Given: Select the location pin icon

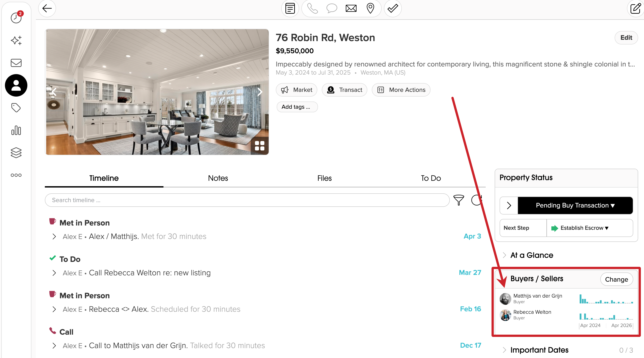Looking at the screenshot, I should (x=370, y=8).
